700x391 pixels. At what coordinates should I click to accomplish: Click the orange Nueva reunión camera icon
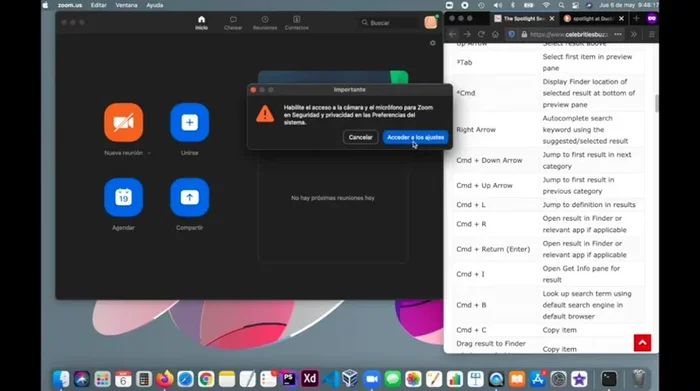tap(124, 122)
